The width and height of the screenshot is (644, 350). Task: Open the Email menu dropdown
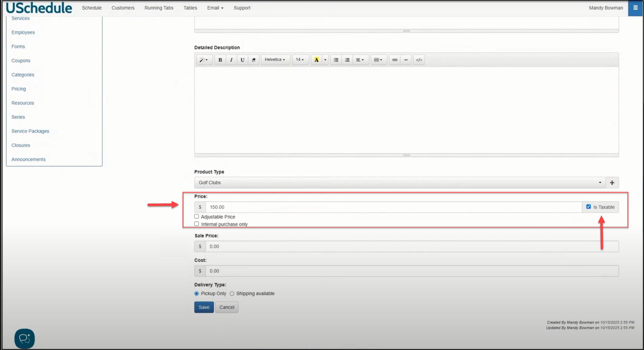(215, 8)
